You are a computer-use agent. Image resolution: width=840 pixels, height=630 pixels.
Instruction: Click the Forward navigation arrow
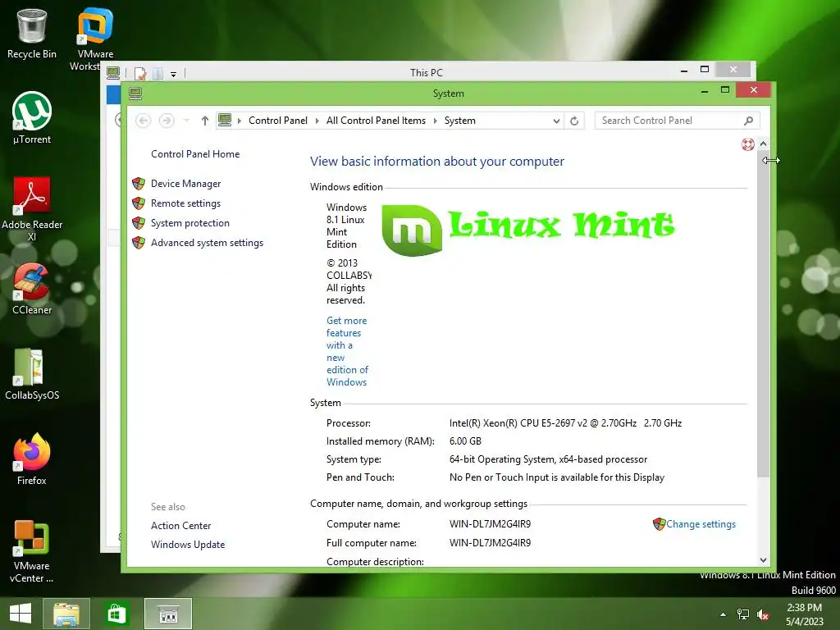167,121
